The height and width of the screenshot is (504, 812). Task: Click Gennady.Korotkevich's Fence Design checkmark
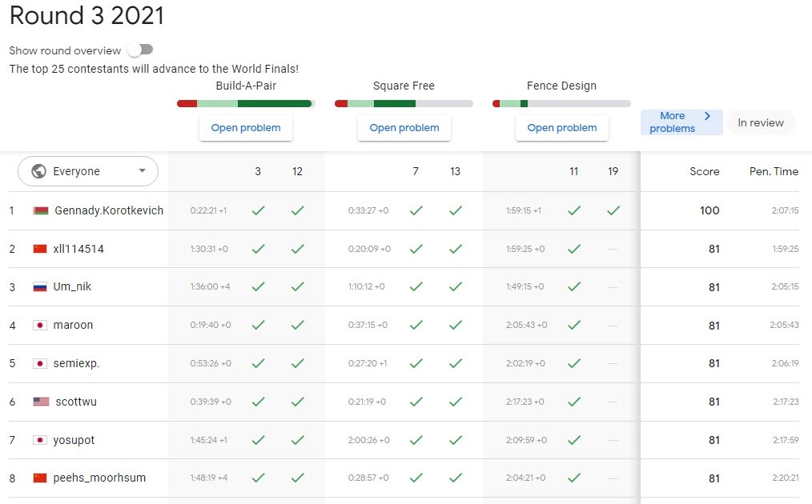coord(613,210)
